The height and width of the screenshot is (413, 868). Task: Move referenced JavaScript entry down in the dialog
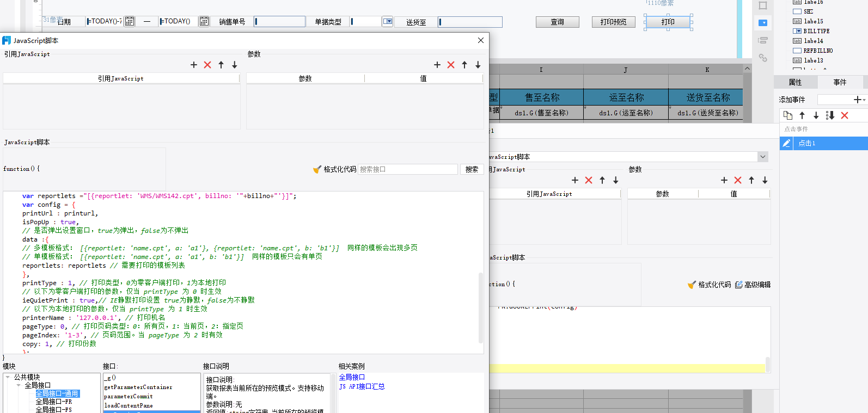[235, 65]
